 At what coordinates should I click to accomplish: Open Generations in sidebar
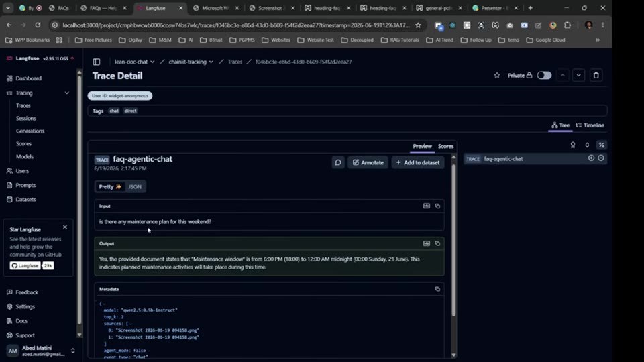(x=30, y=131)
